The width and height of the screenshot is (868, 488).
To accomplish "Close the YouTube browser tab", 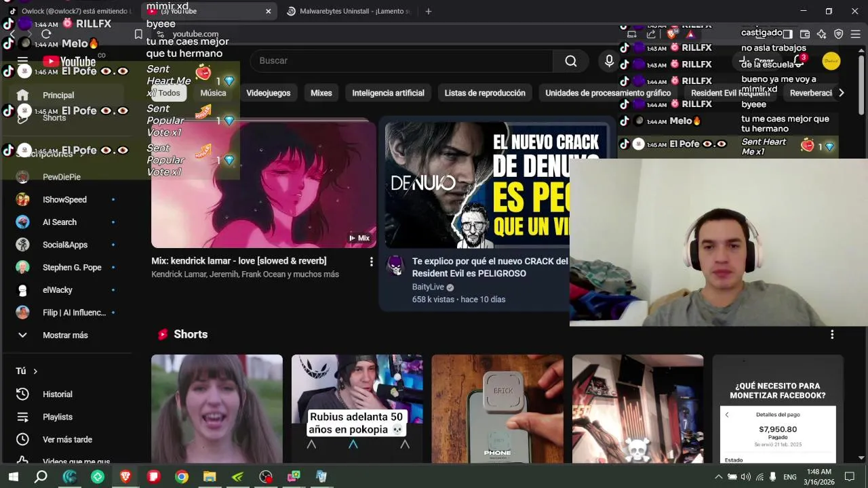I will (268, 11).
